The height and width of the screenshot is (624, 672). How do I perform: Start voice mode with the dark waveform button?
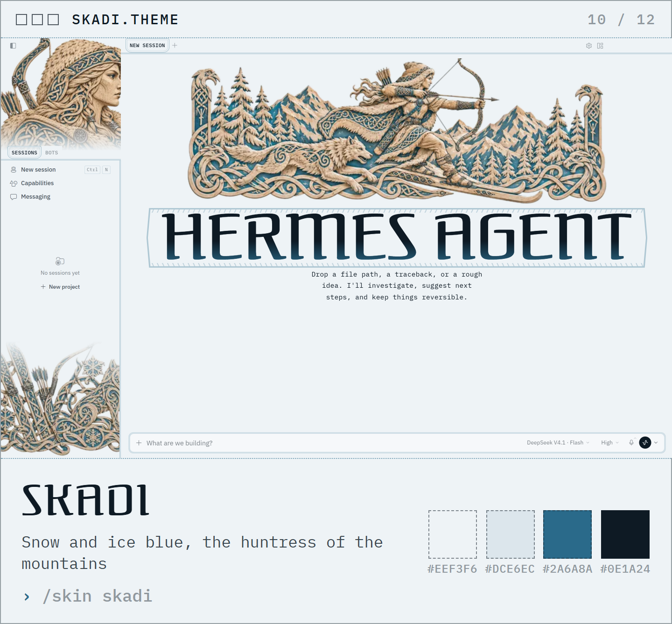(645, 443)
